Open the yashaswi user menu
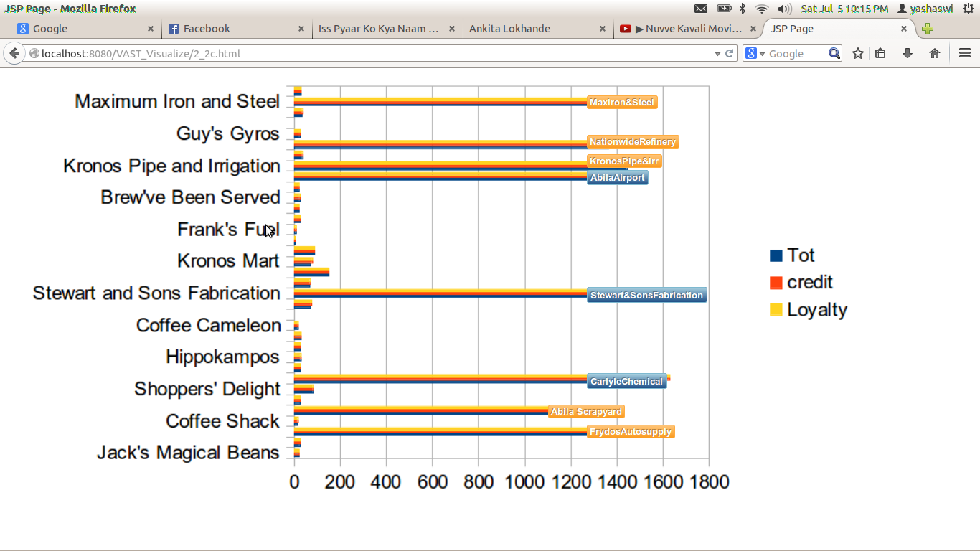Viewport: 980px width, 551px height. click(925, 9)
